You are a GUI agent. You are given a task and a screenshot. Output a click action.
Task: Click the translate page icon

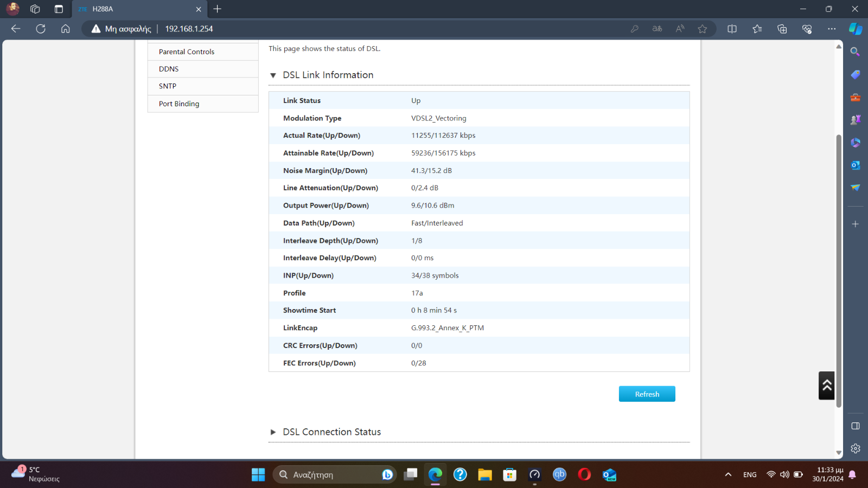tap(657, 29)
